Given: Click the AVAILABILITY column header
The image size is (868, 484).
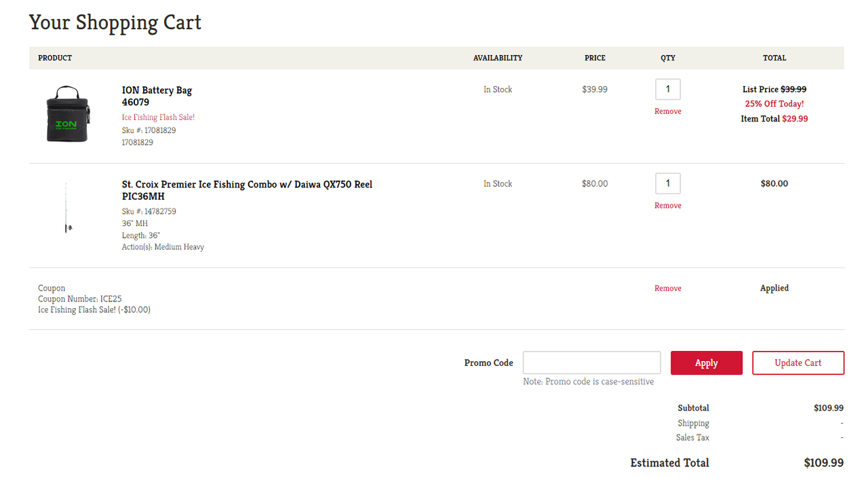Looking at the screenshot, I should (498, 58).
